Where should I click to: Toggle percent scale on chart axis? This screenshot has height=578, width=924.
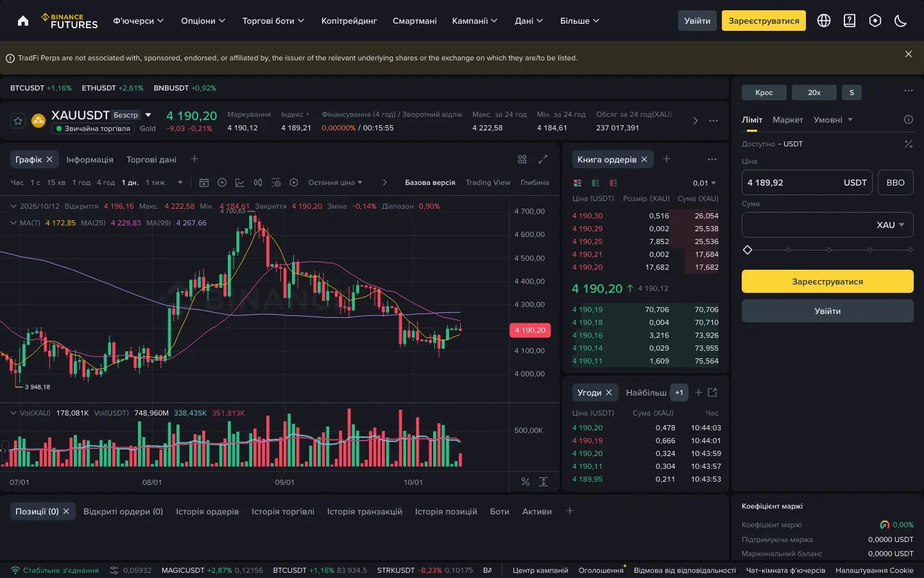526,482
